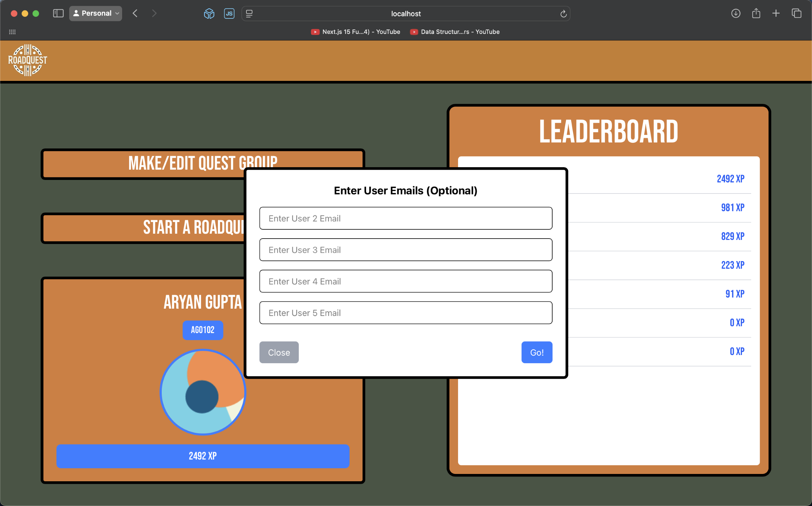Click the 2492 XP progress bar
Image resolution: width=812 pixels, height=506 pixels.
(203, 456)
